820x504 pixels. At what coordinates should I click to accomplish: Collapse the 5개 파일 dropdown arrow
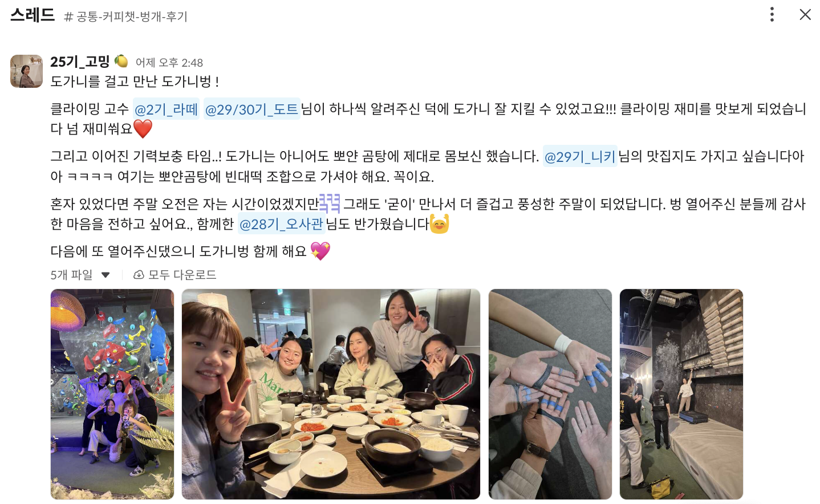click(105, 275)
